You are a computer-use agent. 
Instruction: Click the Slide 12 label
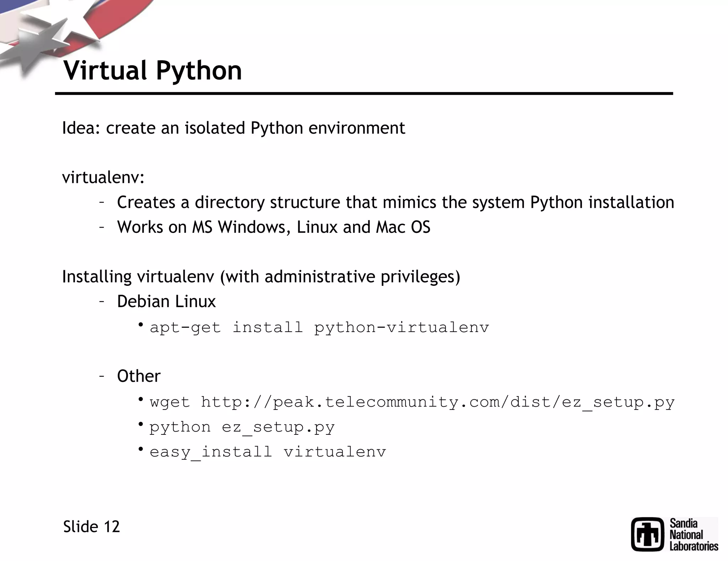point(91,527)
